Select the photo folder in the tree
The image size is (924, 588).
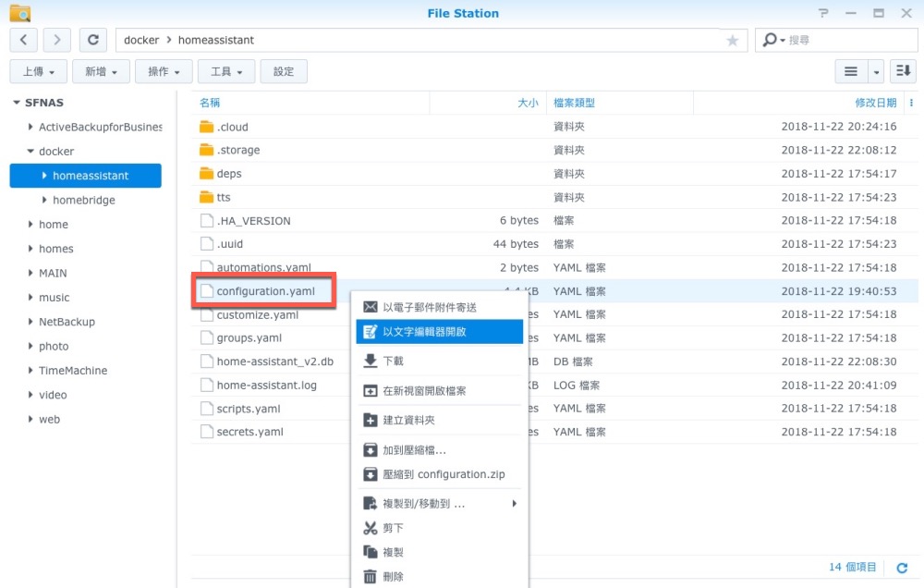pyautogui.click(x=54, y=346)
